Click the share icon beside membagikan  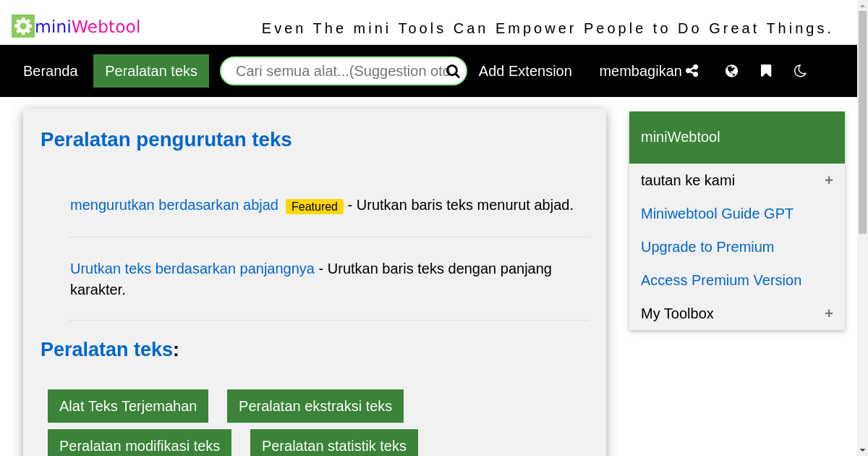(692, 70)
